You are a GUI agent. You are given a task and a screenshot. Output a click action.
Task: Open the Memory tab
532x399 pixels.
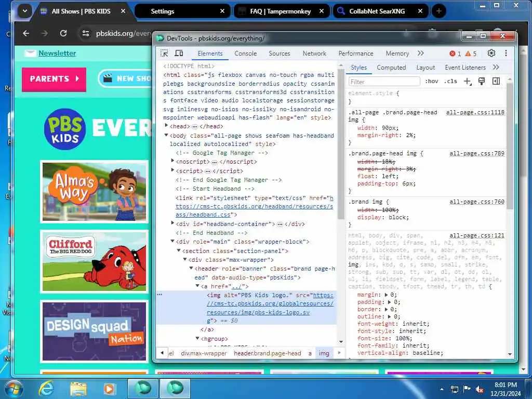[x=397, y=54]
